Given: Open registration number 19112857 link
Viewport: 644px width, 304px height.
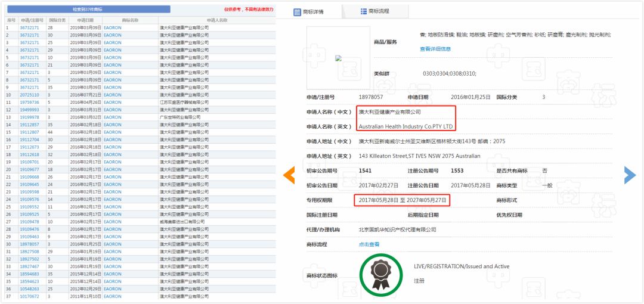Looking at the screenshot, I should pos(29,125).
